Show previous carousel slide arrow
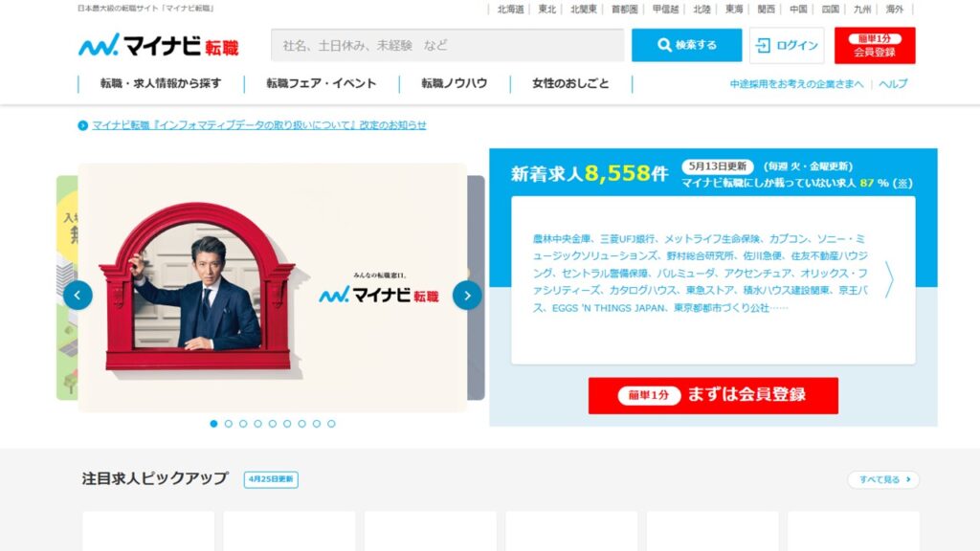 [78, 296]
